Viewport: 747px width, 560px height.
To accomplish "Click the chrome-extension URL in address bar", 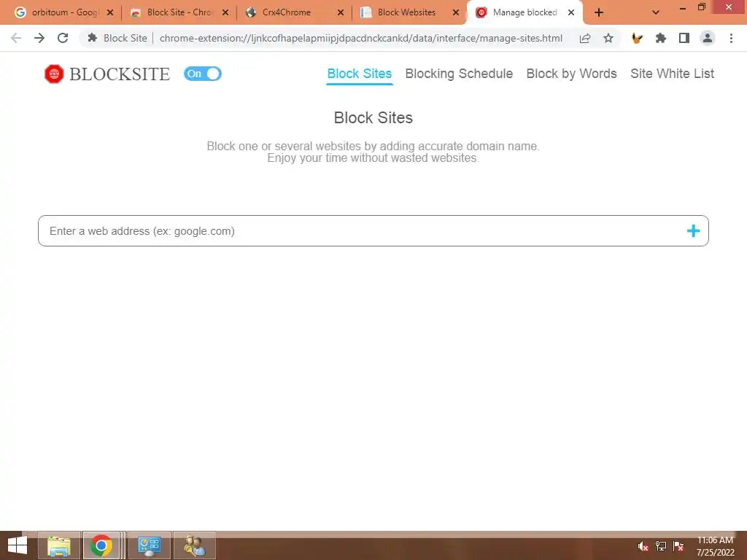I will (360, 38).
